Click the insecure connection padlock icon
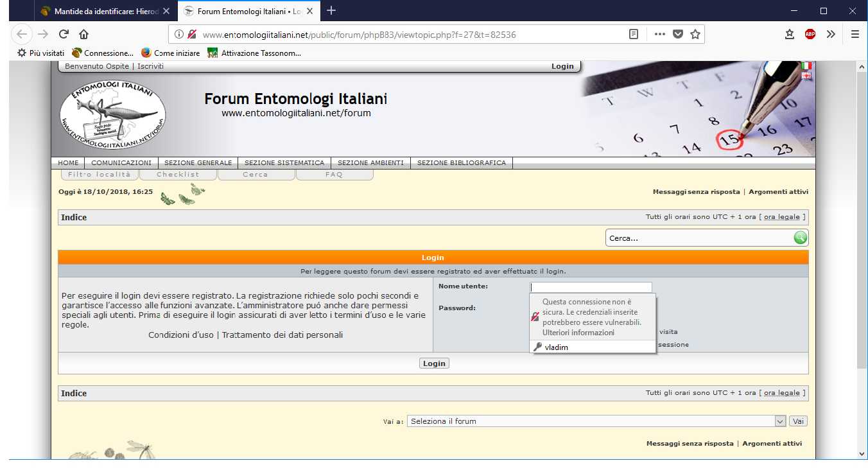The image size is (868, 472). pos(192,35)
